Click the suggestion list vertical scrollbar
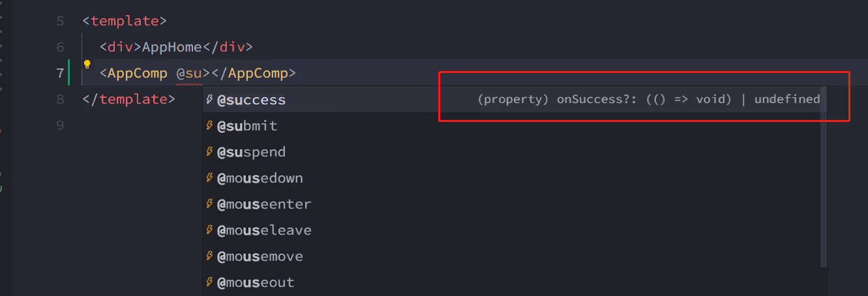The height and width of the screenshot is (296, 868). pyautogui.click(x=824, y=177)
